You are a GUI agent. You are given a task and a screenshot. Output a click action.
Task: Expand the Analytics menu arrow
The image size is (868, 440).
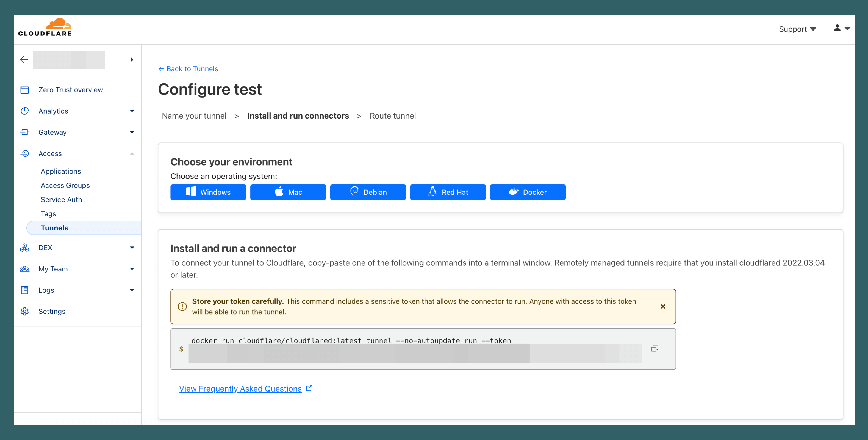[132, 111]
